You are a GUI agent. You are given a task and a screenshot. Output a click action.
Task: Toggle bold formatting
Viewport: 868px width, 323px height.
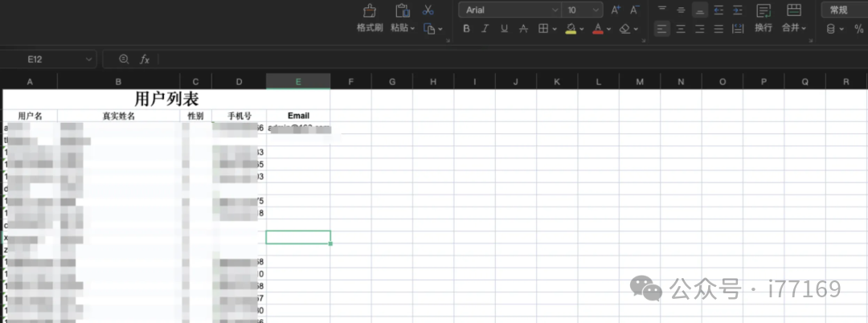coord(466,29)
